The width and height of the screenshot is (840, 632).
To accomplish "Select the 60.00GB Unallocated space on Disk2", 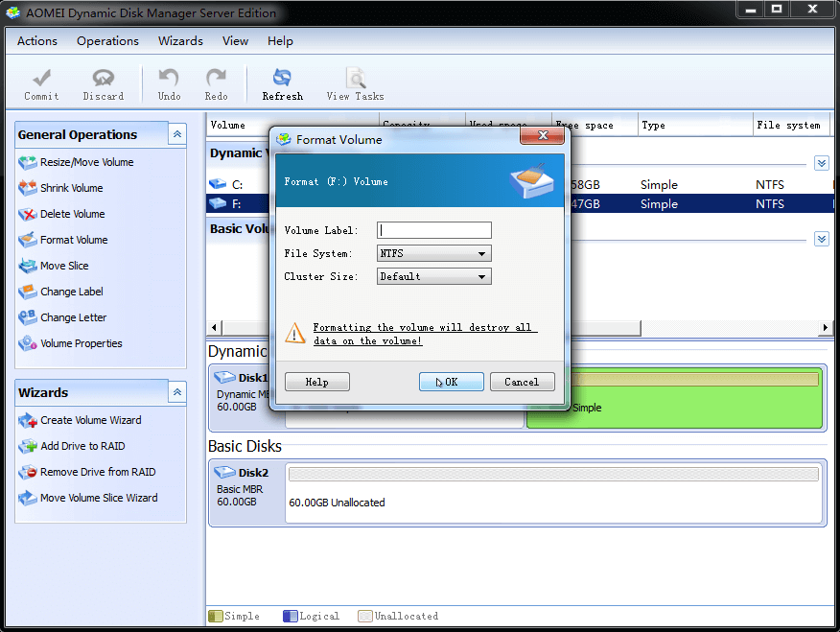I will pos(553,493).
